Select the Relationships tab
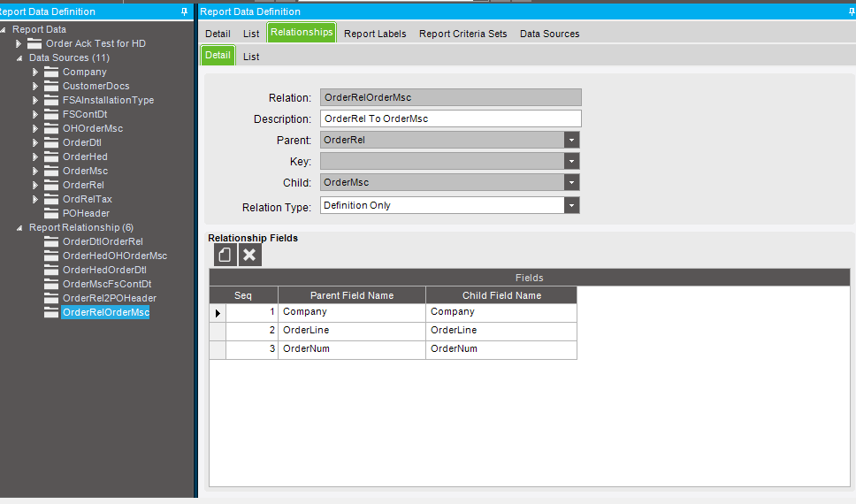The width and height of the screenshot is (856, 504). [x=302, y=32]
